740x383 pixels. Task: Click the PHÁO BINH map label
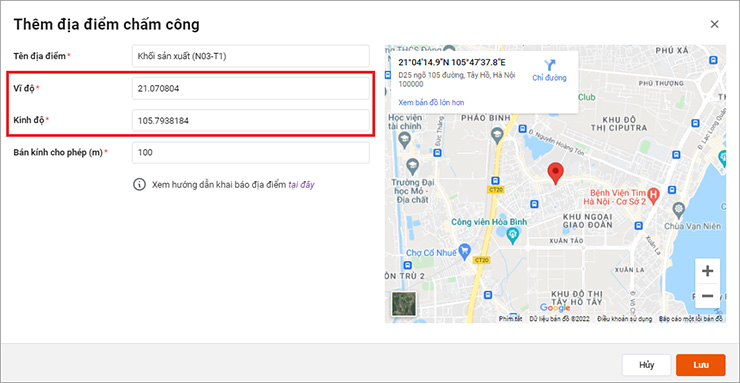point(487,117)
